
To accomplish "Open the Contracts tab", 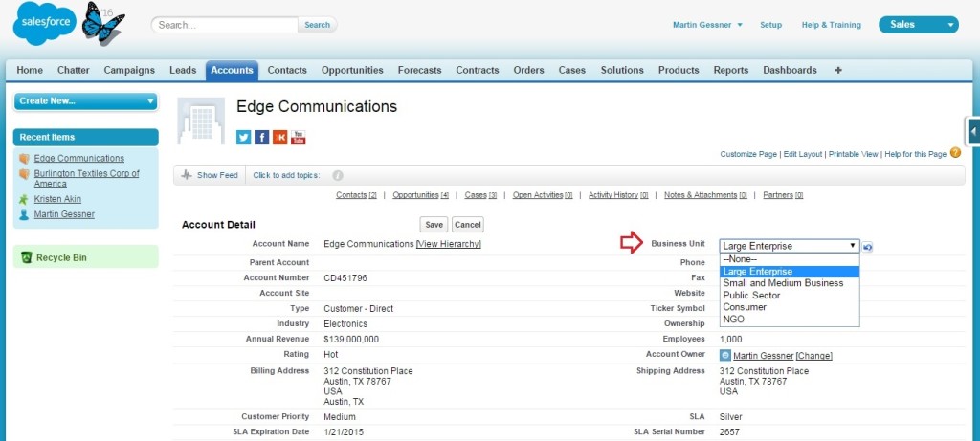I will tap(477, 70).
